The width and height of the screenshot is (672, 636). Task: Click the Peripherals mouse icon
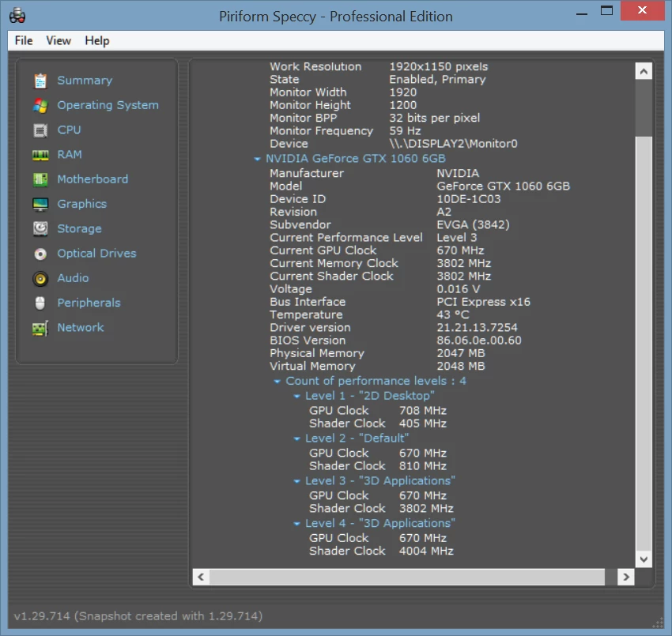click(x=40, y=303)
